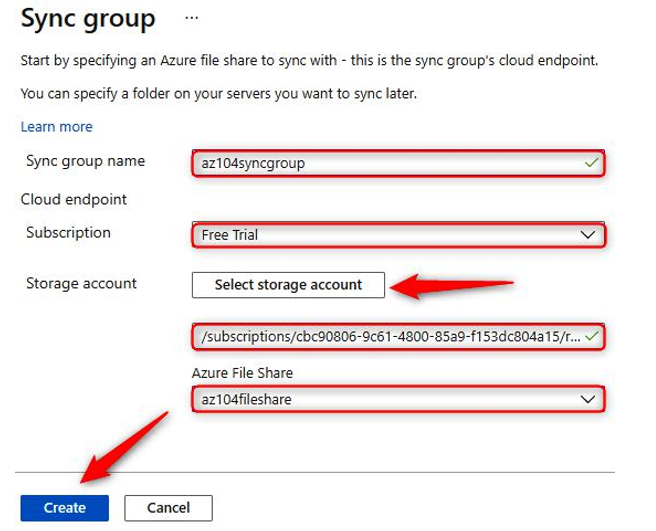656x531 pixels.
Task: Expand the Azure File Share dropdown
Action: coord(398,399)
